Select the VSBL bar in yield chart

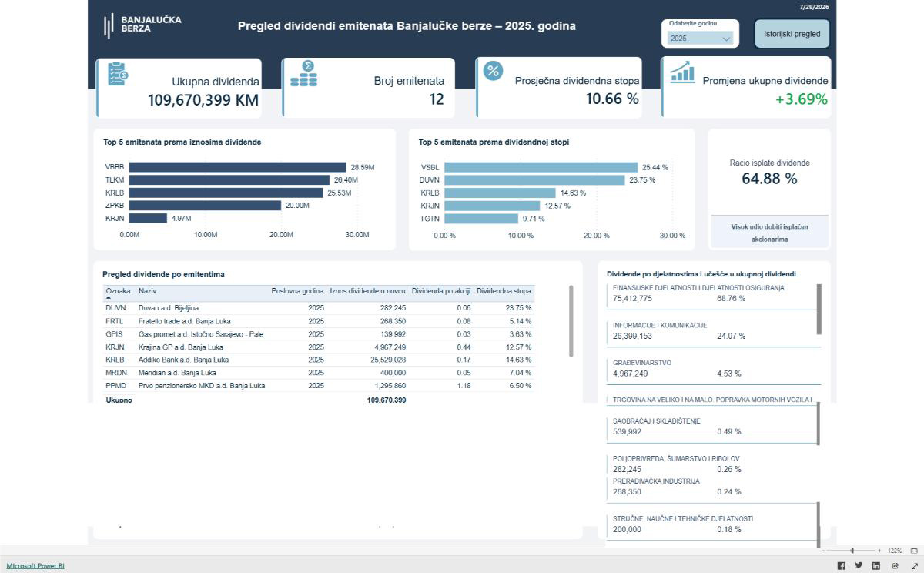[541, 167]
